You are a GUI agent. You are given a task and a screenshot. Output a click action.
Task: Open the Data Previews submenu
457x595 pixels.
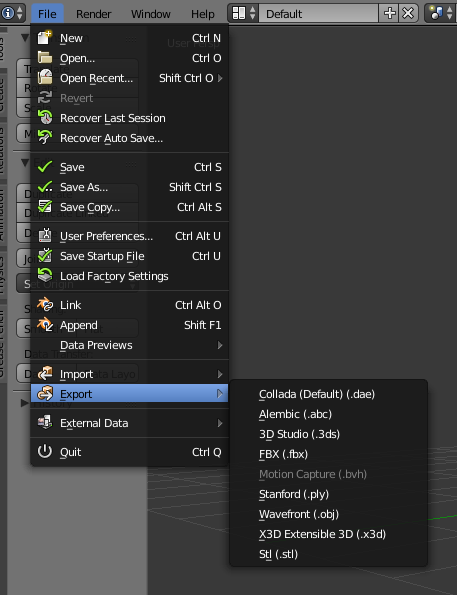(129, 345)
